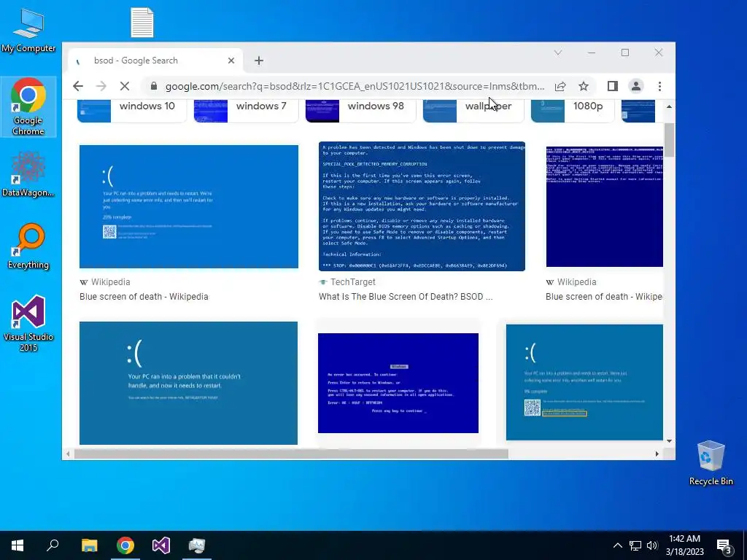Open Visual Studio from the taskbar
747x560 pixels.
161,545
